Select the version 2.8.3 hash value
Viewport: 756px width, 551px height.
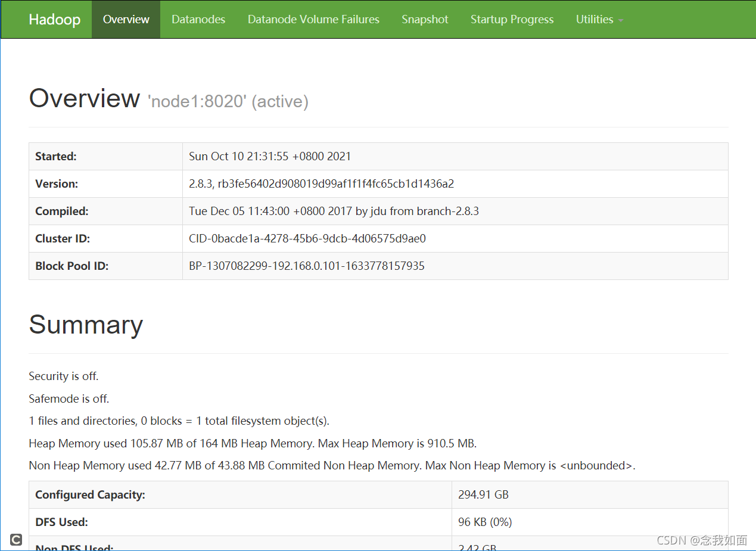click(x=322, y=184)
